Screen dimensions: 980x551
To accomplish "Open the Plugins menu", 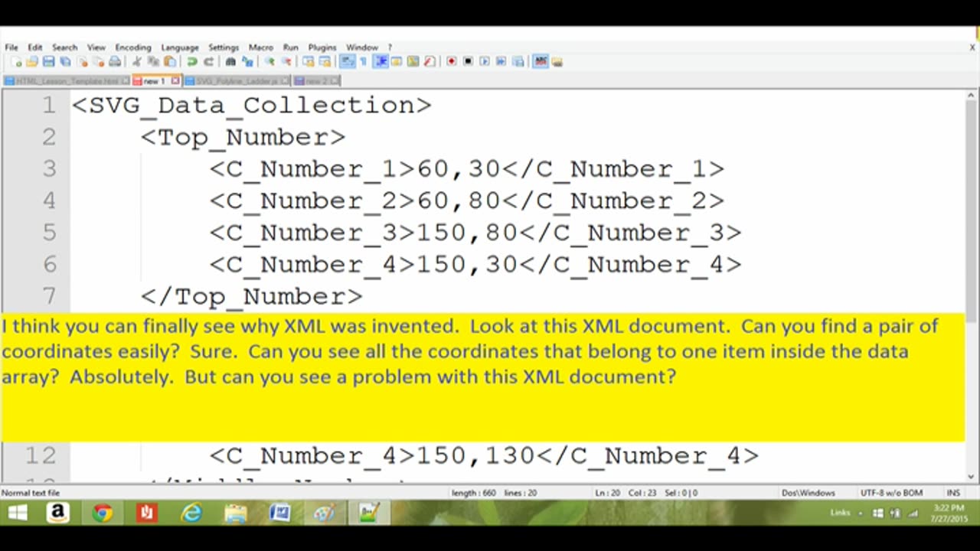I will pos(322,47).
